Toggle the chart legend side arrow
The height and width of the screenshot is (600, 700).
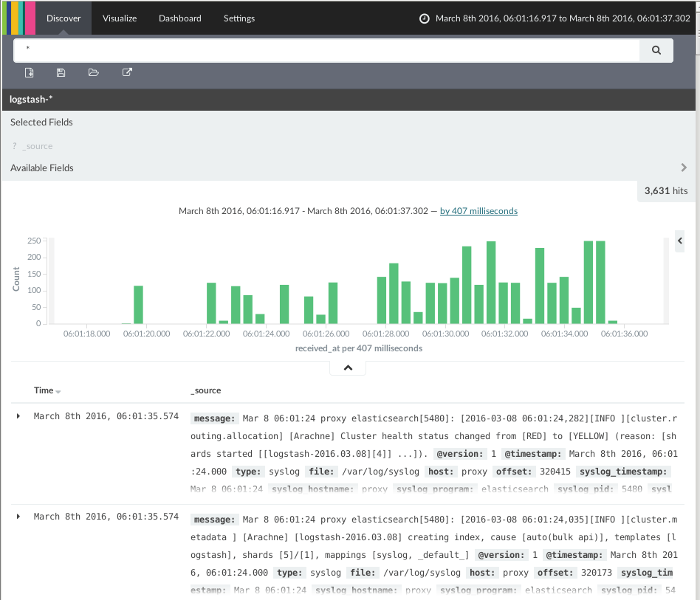pos(680,241)
